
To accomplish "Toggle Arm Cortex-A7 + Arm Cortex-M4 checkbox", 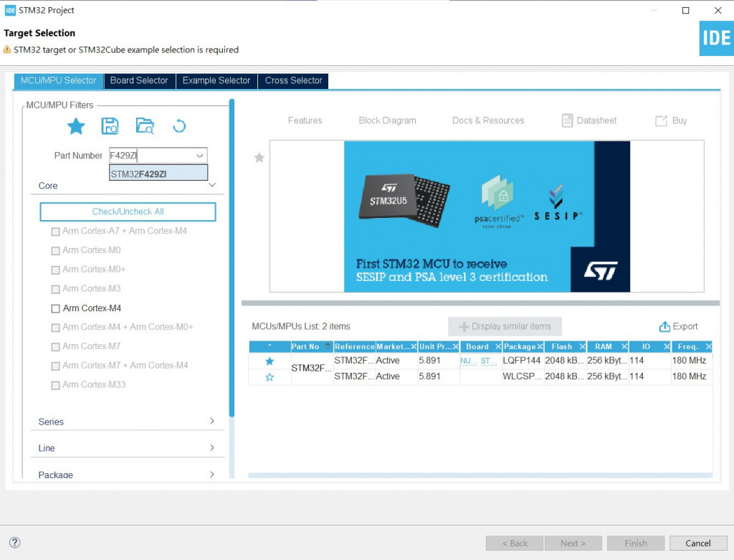I will pyautogui.click(x=55, y=232).
